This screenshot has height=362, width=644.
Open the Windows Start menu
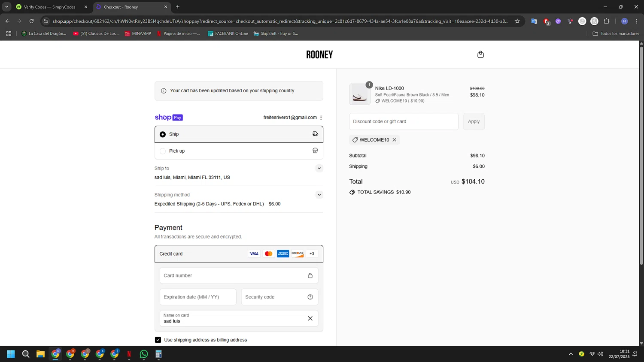[x=11, y=354]
